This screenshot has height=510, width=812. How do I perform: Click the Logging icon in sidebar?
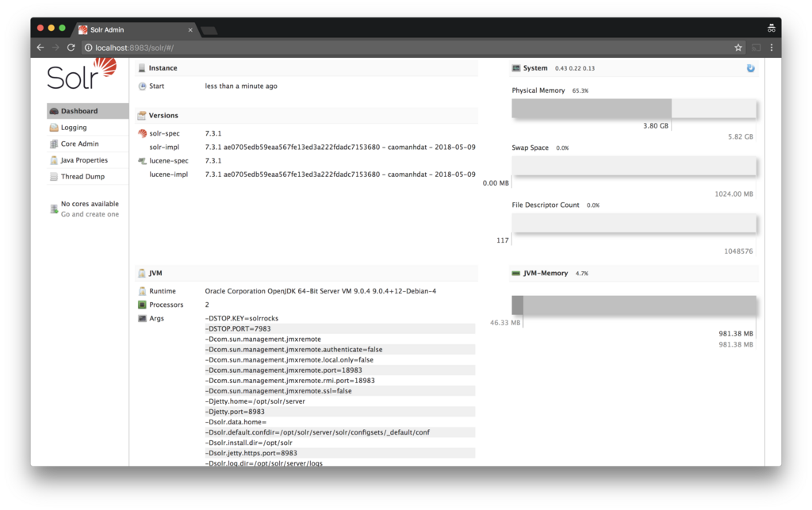click(x=54, y=128)
